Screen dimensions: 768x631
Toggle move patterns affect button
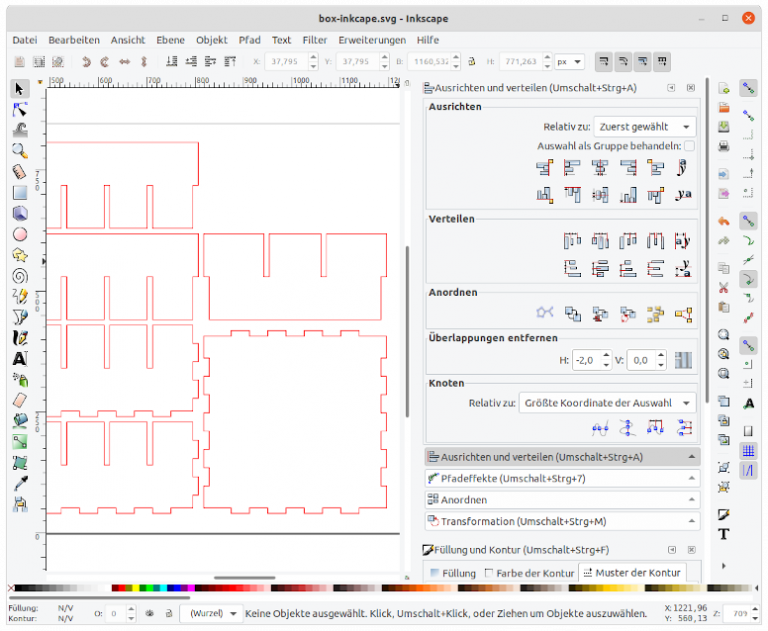tap(662, 62)
